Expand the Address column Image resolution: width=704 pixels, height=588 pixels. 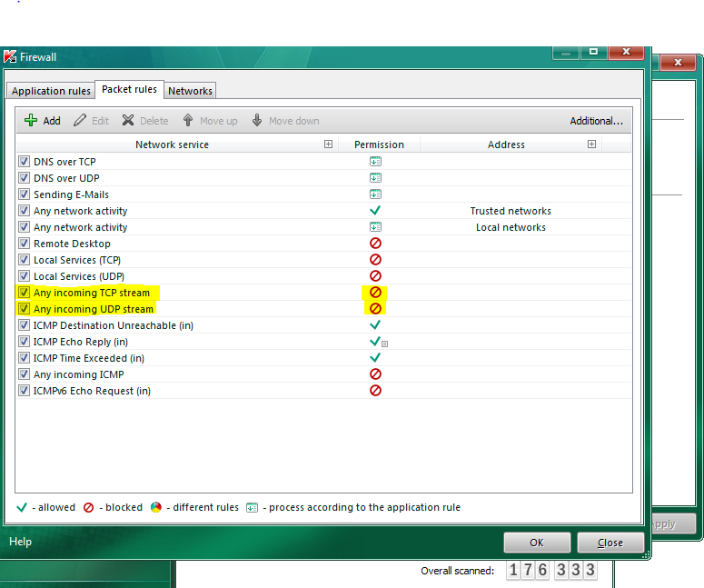[591, 145]
